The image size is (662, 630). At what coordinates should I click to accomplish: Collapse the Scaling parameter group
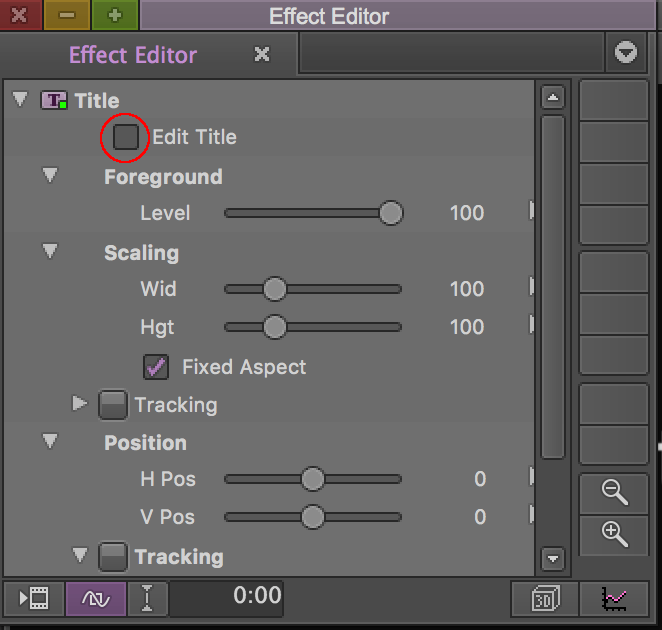(50, 252)
